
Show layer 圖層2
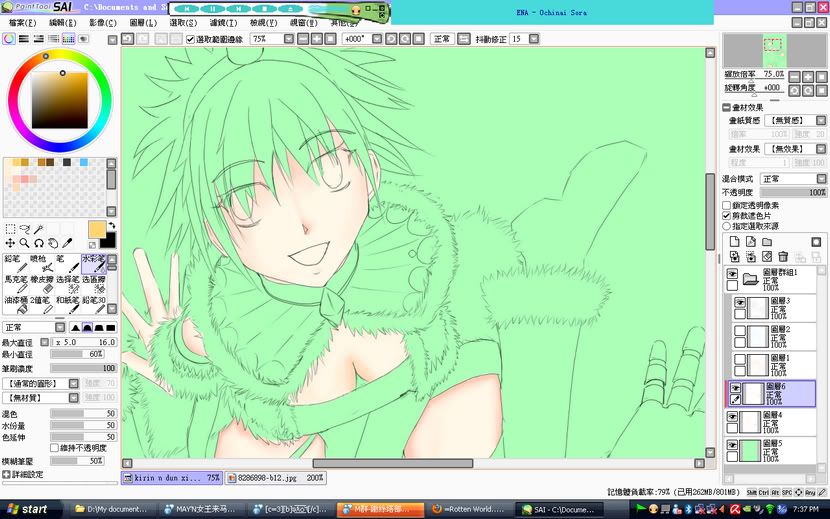coord(739,331)
